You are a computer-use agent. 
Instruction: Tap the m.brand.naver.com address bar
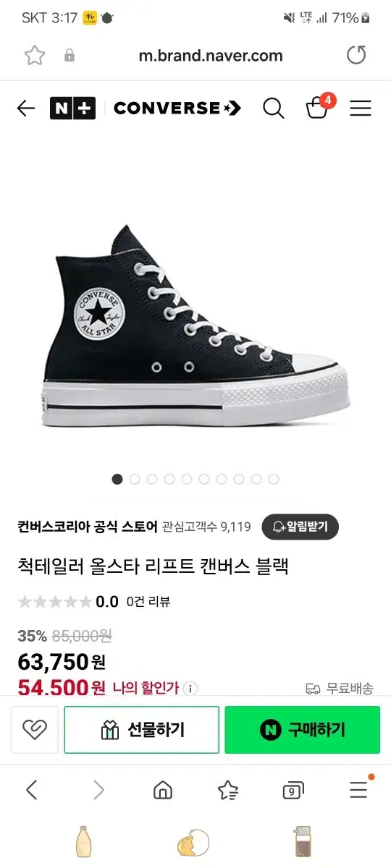[210, 56]
